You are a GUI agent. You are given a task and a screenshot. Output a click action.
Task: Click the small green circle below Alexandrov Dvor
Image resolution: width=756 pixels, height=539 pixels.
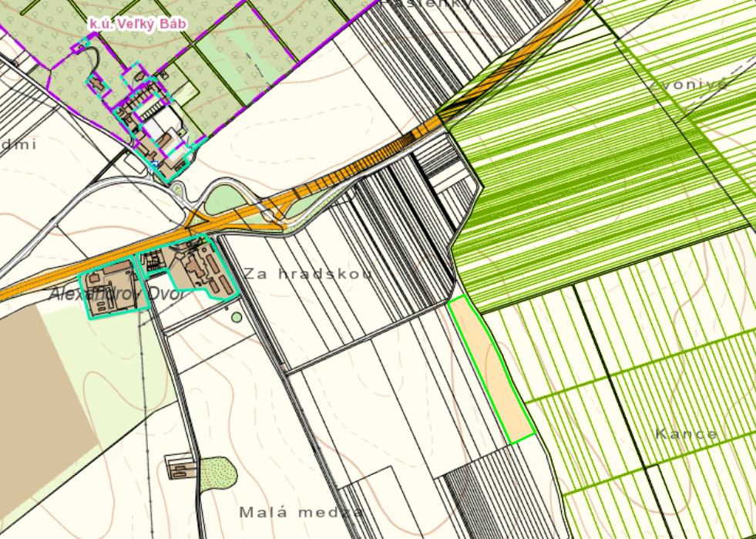pyautogui.click(x=237, y=317)
